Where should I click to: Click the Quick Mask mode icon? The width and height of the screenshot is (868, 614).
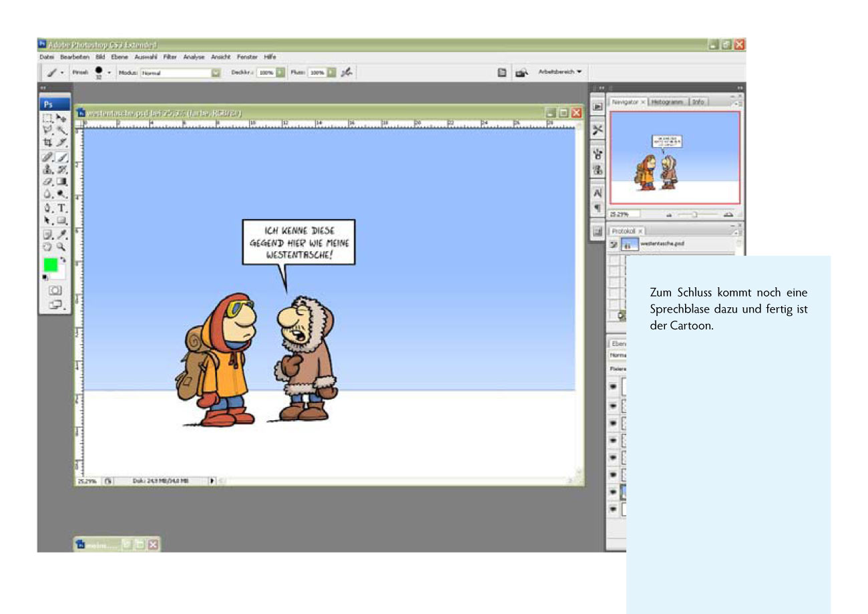[x=55, y=291]
